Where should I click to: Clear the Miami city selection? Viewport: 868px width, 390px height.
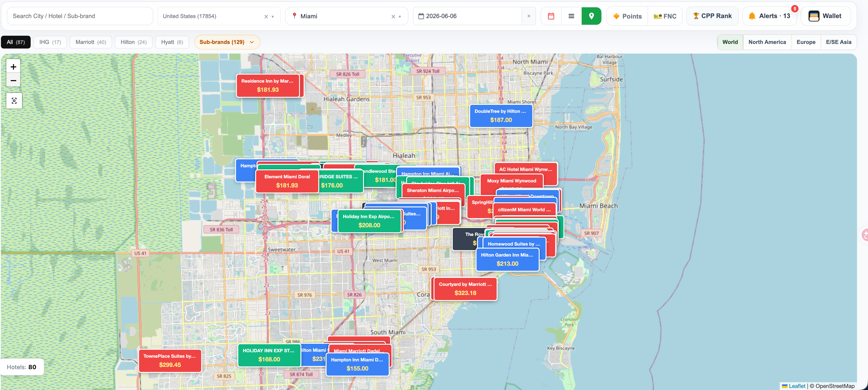[393, 16]
